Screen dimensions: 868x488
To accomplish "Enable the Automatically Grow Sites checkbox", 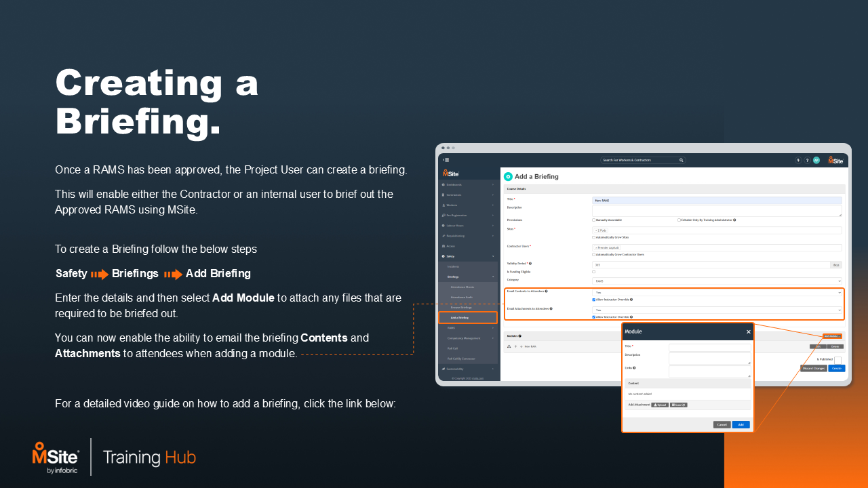I will (594, 237).
